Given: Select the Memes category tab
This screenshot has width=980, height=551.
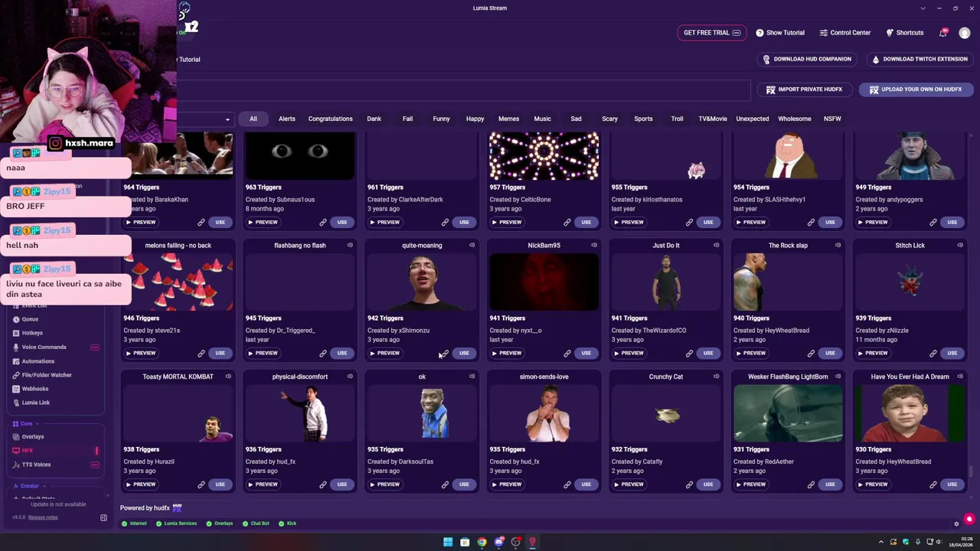Looking at the screenshot, I should pos(508,119).
